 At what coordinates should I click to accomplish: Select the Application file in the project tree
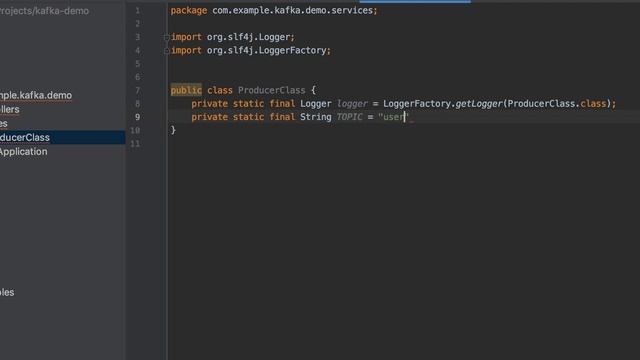(24, 151)
